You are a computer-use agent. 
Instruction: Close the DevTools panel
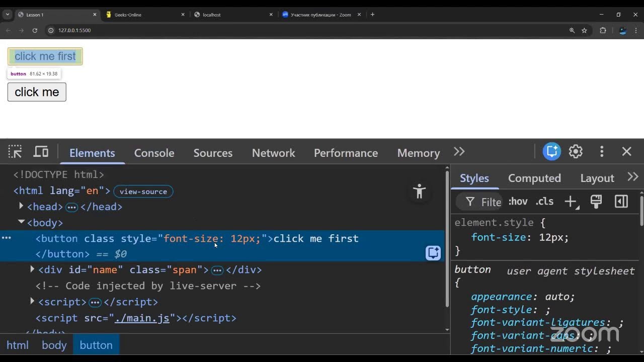[x=626, y=151]
